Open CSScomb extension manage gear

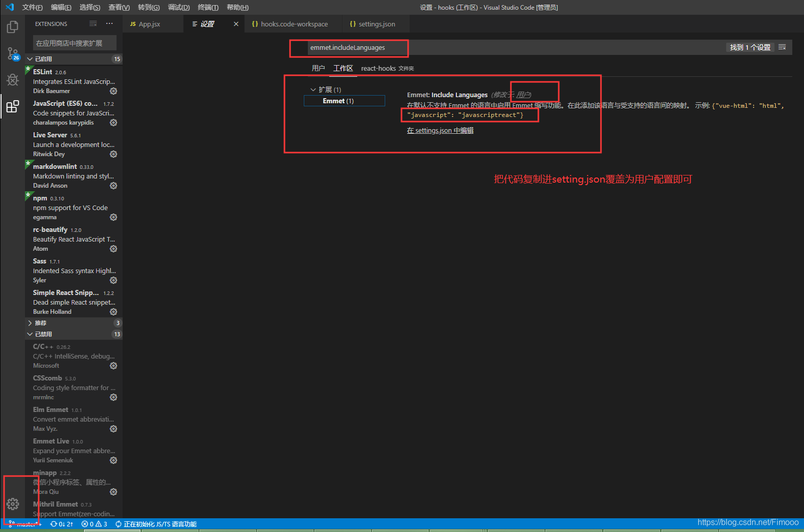click(113, 397)
